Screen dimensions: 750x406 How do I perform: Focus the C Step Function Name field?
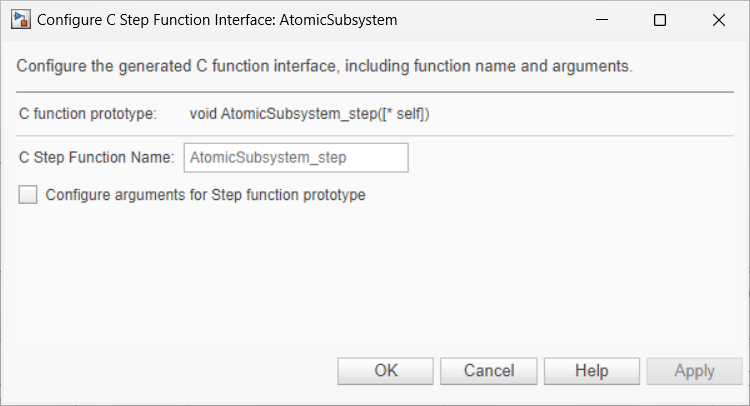295,158
